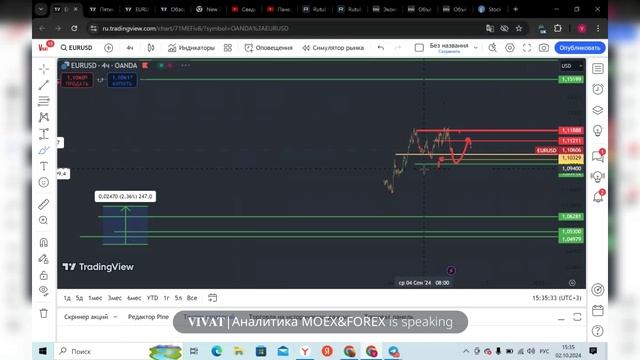Viewport: 640px width, 360px height.
Task: Select the ruler measure tool
Action: (44, 204)
